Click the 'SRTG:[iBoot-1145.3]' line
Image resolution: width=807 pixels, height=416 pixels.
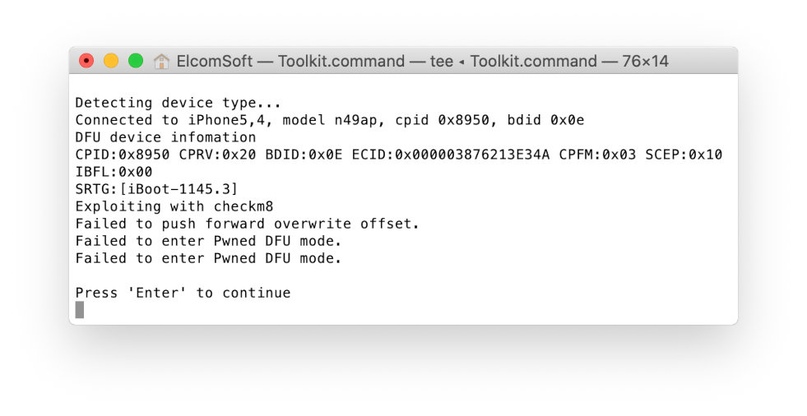click(x=156, y=189)
